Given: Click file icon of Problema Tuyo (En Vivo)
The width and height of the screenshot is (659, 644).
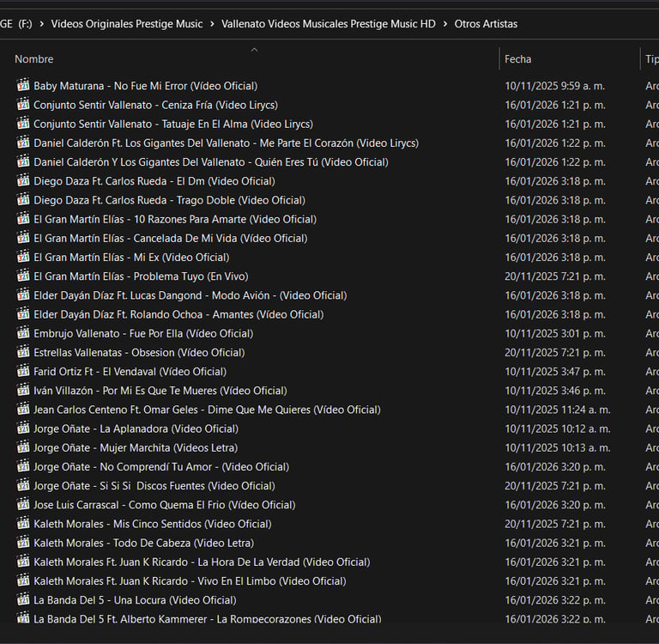Looking at the screenshot, I should click(23, 276).
